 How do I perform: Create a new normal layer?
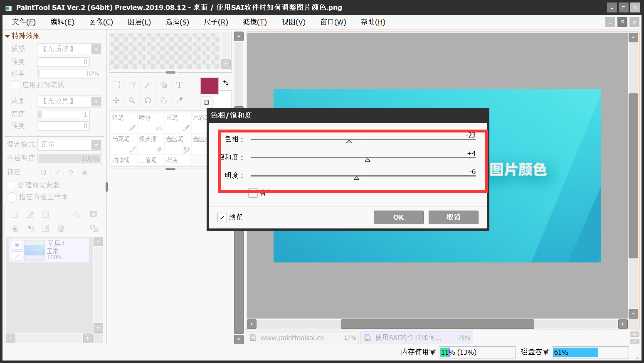[15, 214]
